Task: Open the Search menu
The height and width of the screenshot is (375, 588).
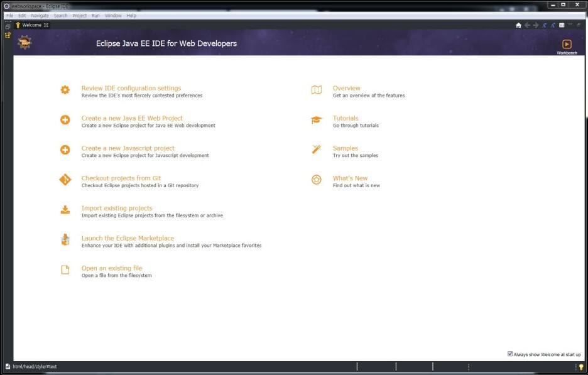Action: [x=61, y=16]
